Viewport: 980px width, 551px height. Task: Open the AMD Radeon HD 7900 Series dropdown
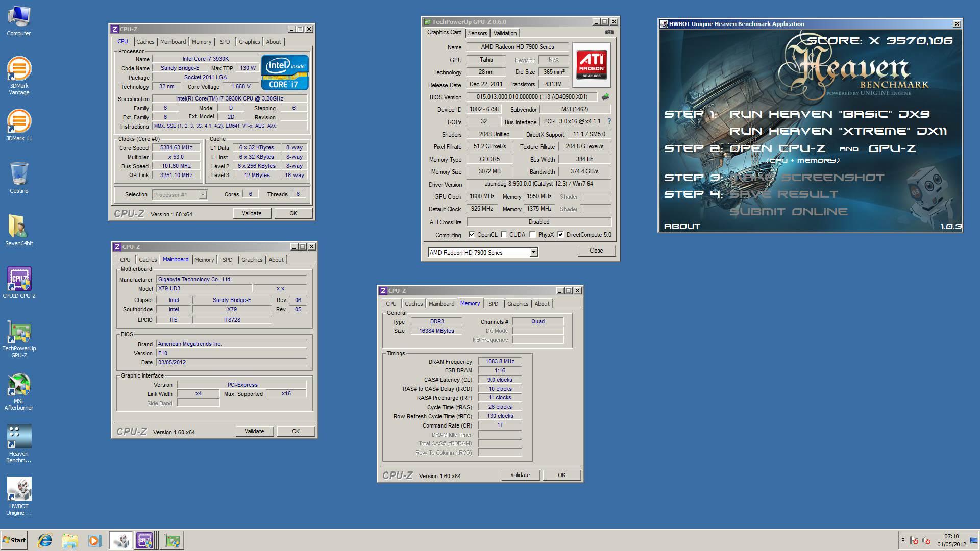pyautogui.click(x=533, y=252)
